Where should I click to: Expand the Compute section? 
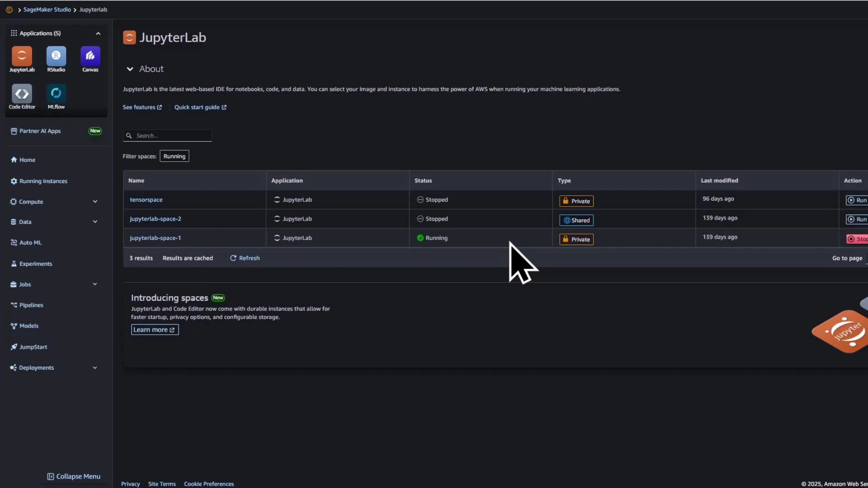[x=30, y=202]
